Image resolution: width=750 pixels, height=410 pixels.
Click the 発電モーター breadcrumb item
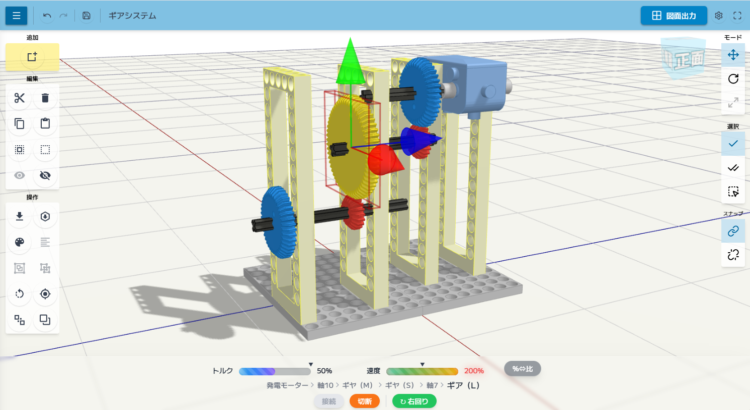(288, 385)
